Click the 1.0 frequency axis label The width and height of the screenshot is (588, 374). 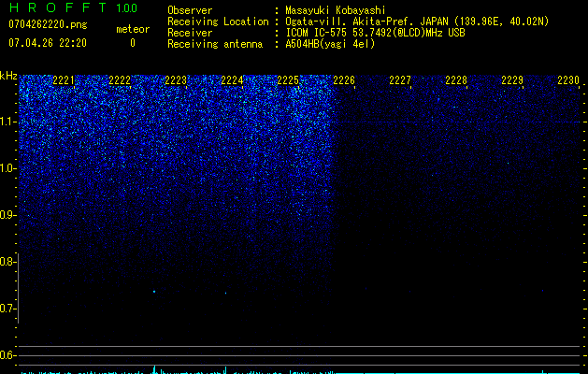tap(7, 168)
